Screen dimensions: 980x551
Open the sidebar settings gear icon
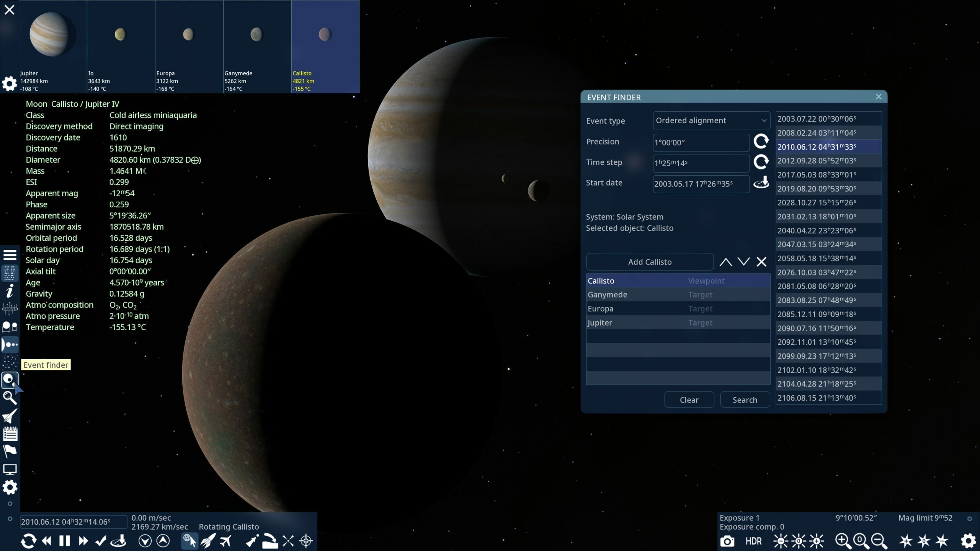10,488
